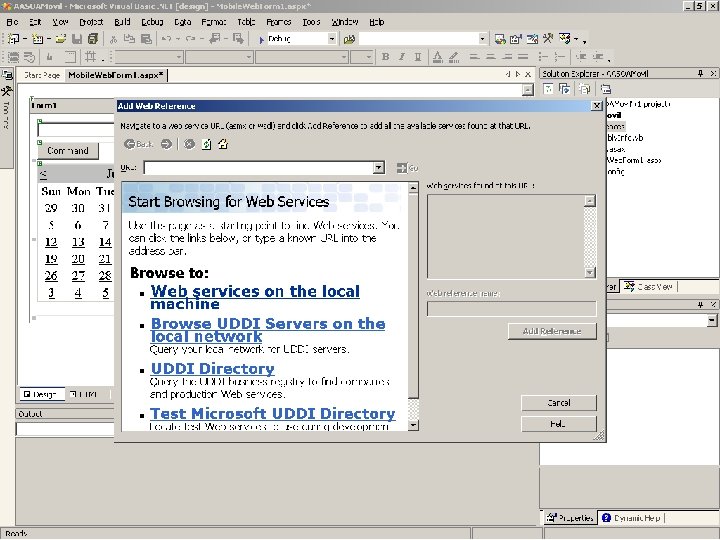
Task: Click the Toolbox tab on the left sidebar
Action: tap(6, 108)
